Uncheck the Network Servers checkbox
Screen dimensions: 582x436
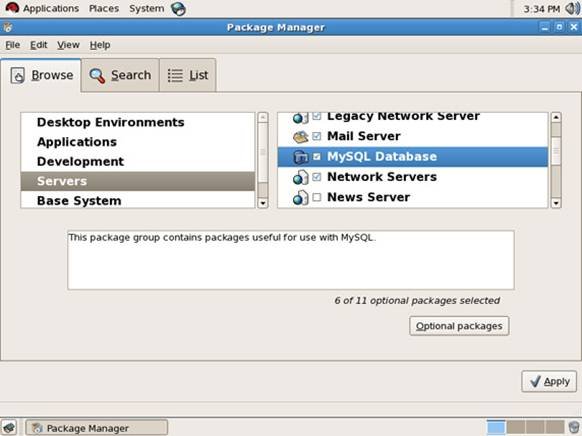(x=317, y=177)
